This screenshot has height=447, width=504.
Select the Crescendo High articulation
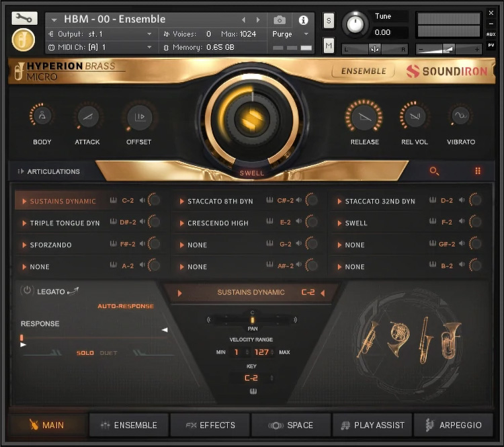coord(218,223)
